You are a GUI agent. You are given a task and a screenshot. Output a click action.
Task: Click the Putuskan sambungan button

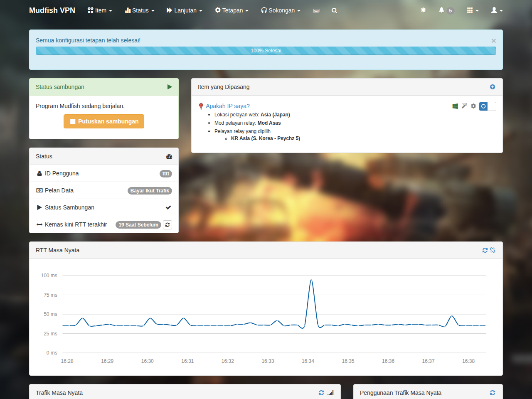[x=104, y=121]
